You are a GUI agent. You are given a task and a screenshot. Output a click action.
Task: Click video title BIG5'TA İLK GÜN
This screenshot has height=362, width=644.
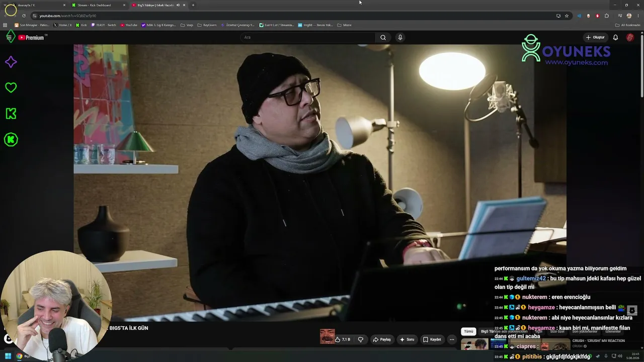[x=128, y=328]
